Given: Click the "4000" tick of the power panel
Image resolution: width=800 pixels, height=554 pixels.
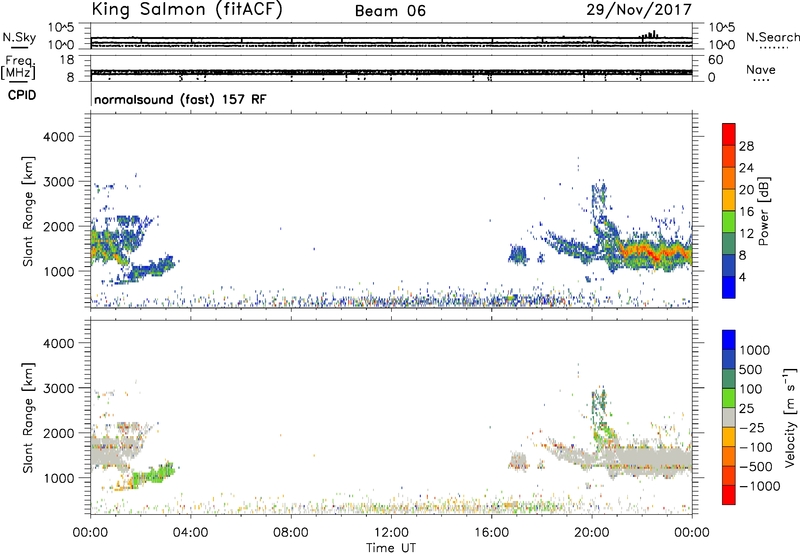Looking at the screenshot, I should [x=59, y=137].
